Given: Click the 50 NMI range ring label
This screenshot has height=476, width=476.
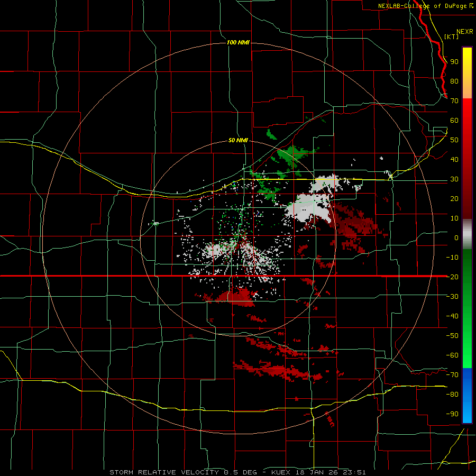Looking at the screenshot, I should click(x=238, y=140).
